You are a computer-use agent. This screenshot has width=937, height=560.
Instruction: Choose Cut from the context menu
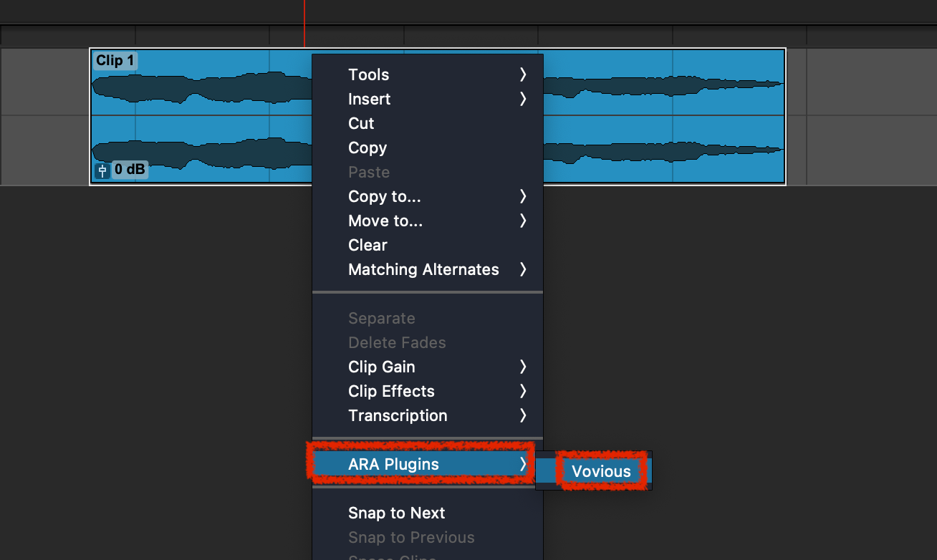361,123
